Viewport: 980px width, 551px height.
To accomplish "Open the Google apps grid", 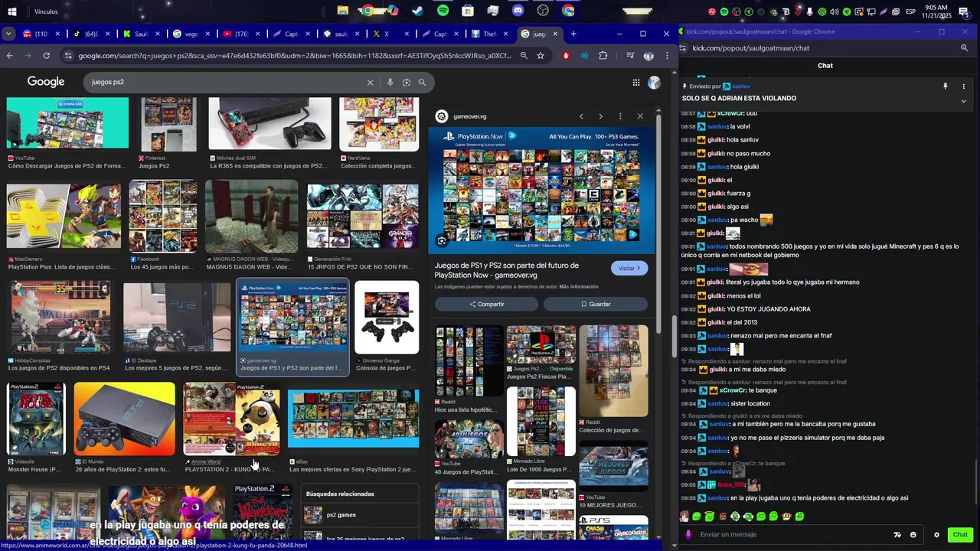I will 635,83.
